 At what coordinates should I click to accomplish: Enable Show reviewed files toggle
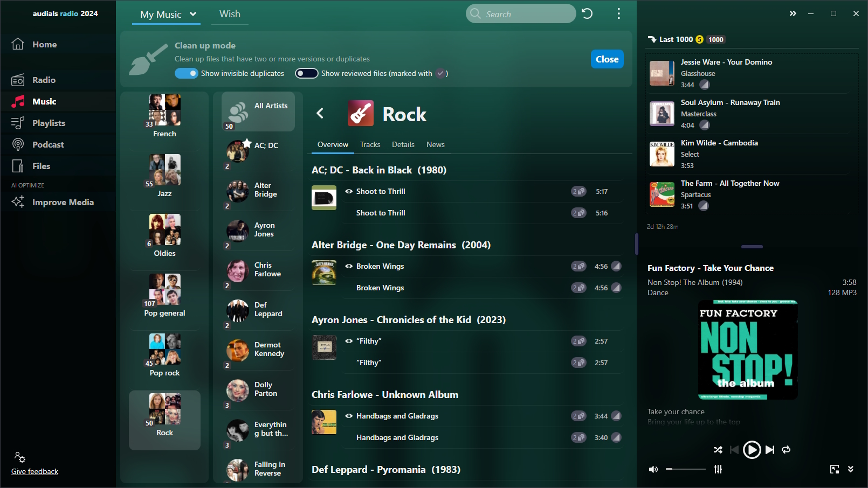[306, 73]
